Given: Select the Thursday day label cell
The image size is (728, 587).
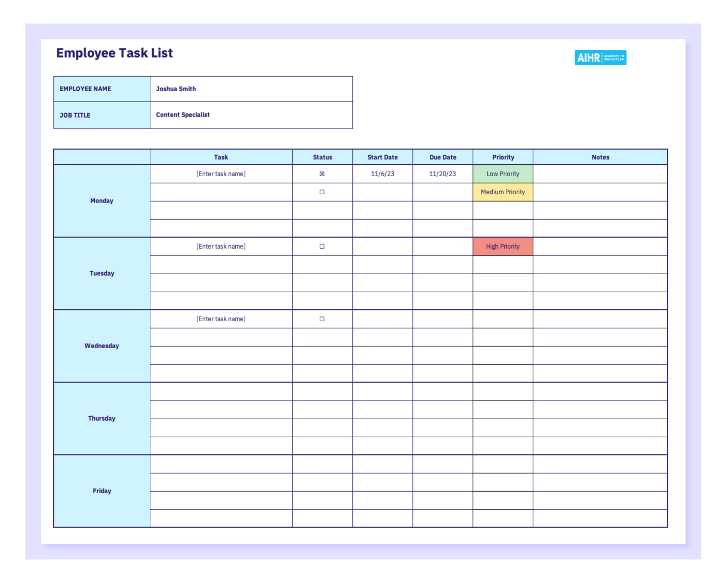Looking at the screenshot, I should point(102,419).
